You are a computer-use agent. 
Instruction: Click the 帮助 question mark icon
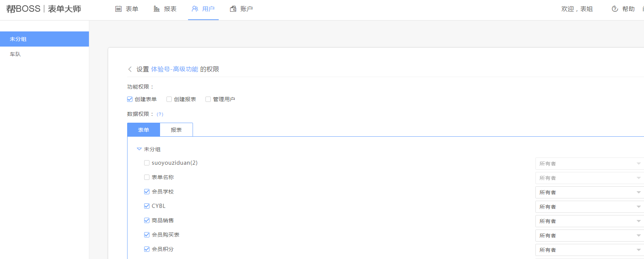coord(615,9)
